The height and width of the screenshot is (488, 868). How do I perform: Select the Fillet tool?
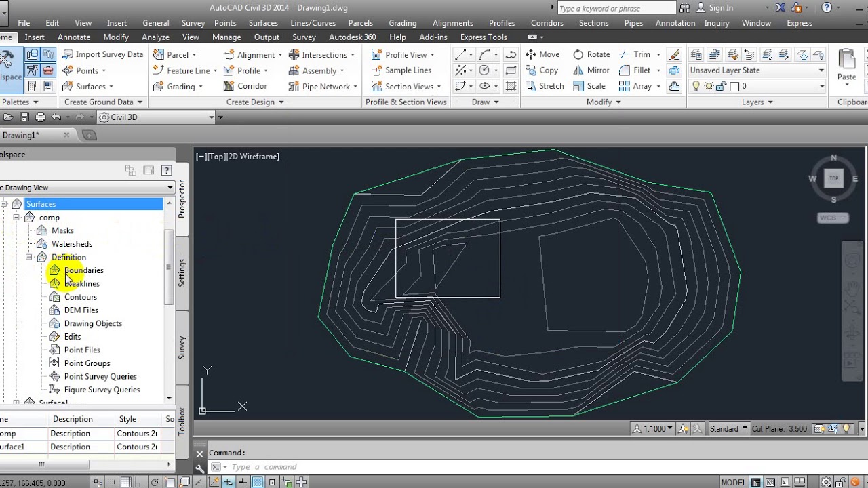click(x=635, y=70)
